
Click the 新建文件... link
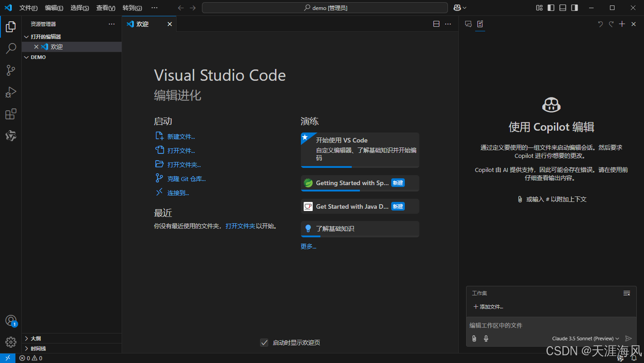click(x=181, y=137)
